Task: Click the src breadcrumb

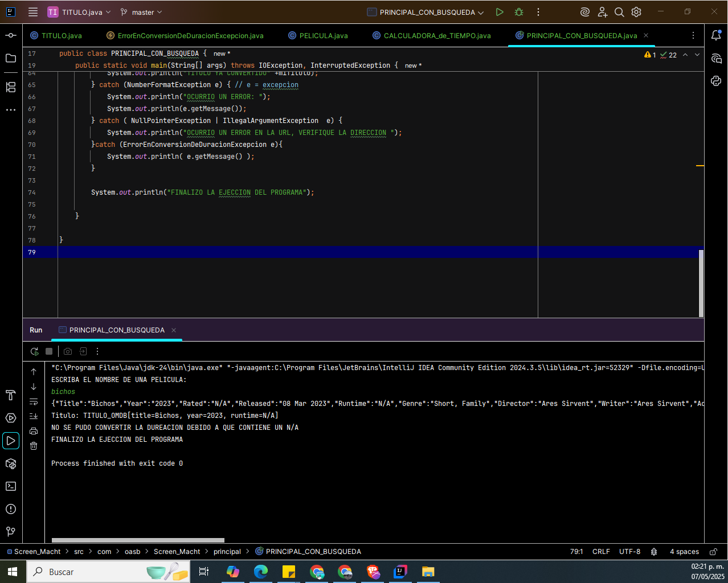Action: pyautogui.click(x=79, y=552)
